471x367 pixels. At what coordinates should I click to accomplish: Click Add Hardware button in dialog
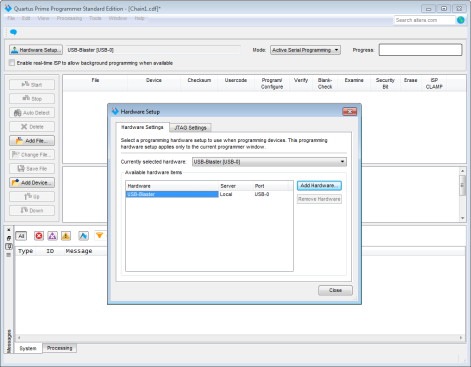[319, 185]
